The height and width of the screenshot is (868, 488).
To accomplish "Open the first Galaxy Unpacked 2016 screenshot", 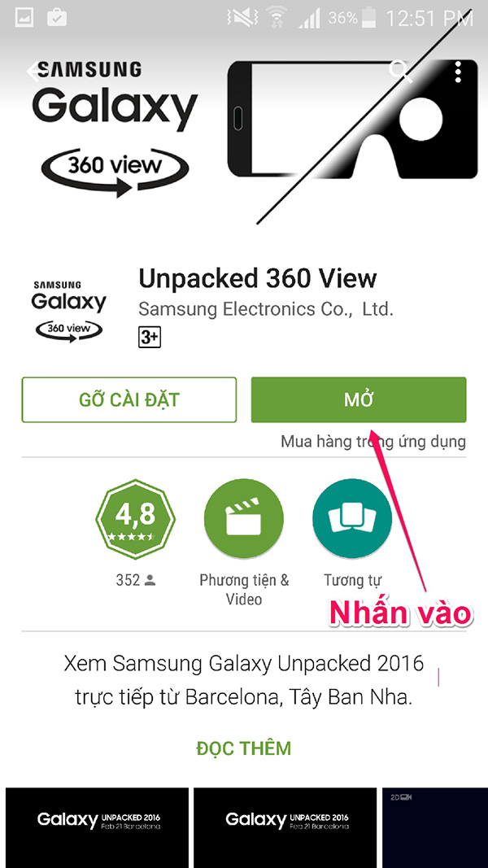I will tap(98, 827).
